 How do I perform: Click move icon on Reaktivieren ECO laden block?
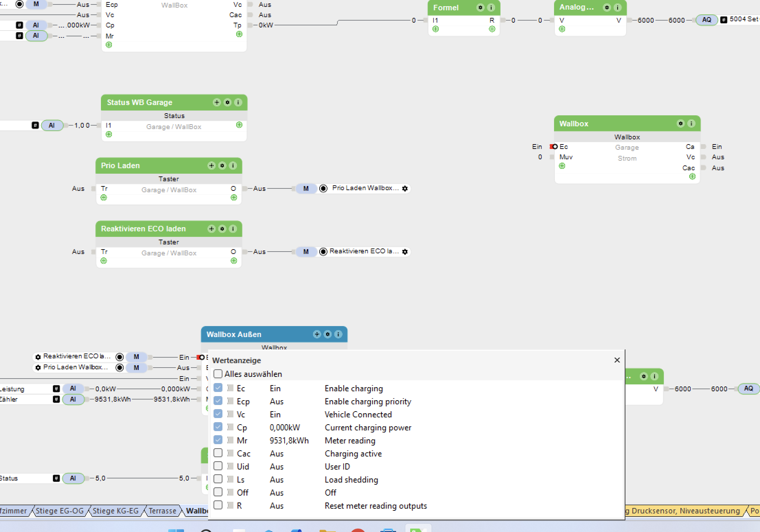[211, 229]
